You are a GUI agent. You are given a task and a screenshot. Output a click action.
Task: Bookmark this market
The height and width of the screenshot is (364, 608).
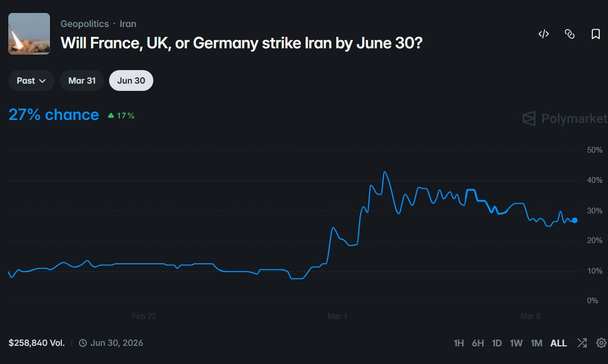click(x=595, y=34)
